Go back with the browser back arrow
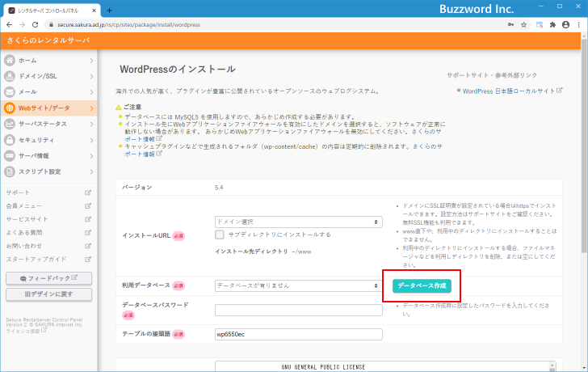The image size is (588, 372). pyautogui.click(x=10, y=25)
